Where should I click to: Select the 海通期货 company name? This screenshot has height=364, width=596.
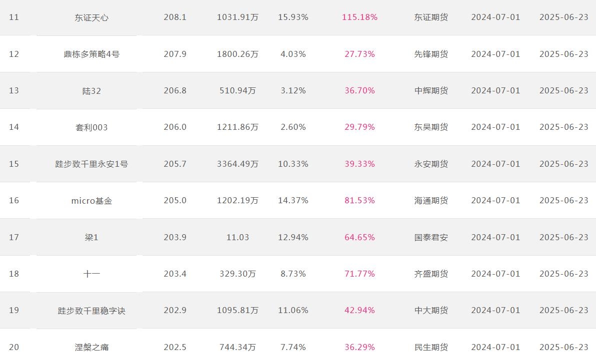(431, 200)
